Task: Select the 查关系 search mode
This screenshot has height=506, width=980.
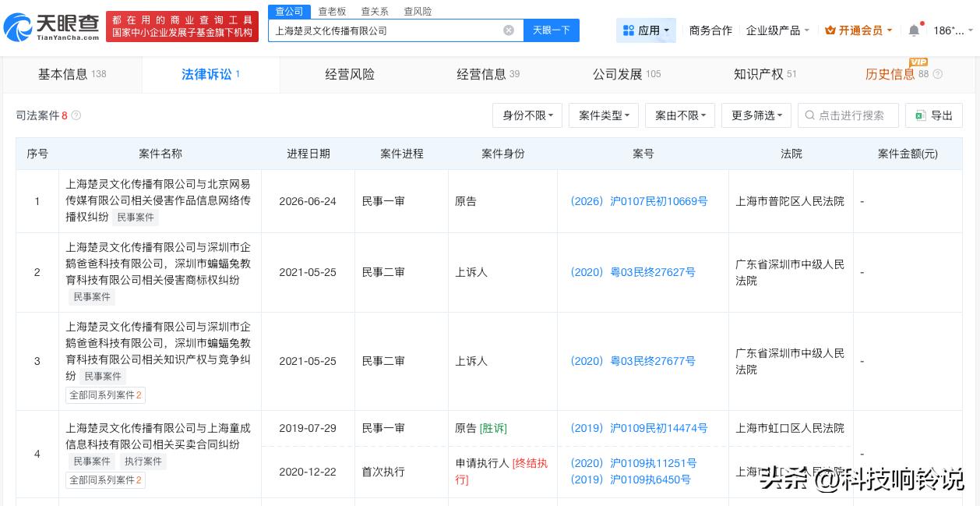Action: [375, 11]
